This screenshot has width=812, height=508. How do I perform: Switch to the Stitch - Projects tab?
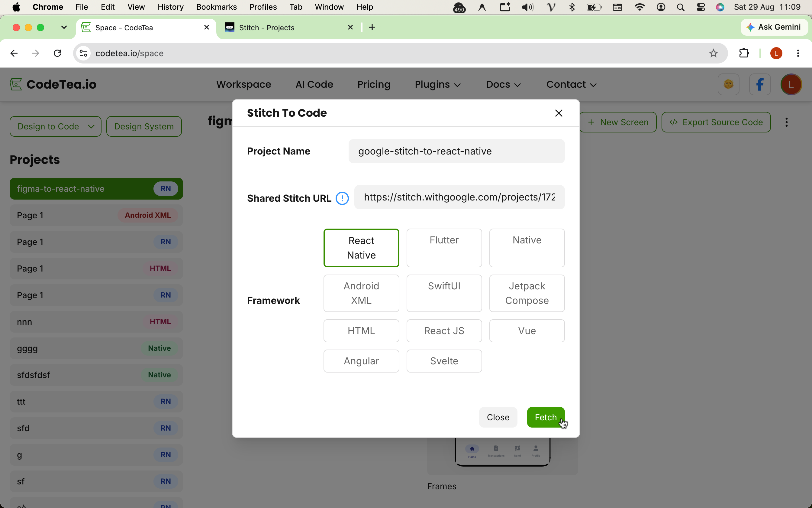click(x=288, y=28)
